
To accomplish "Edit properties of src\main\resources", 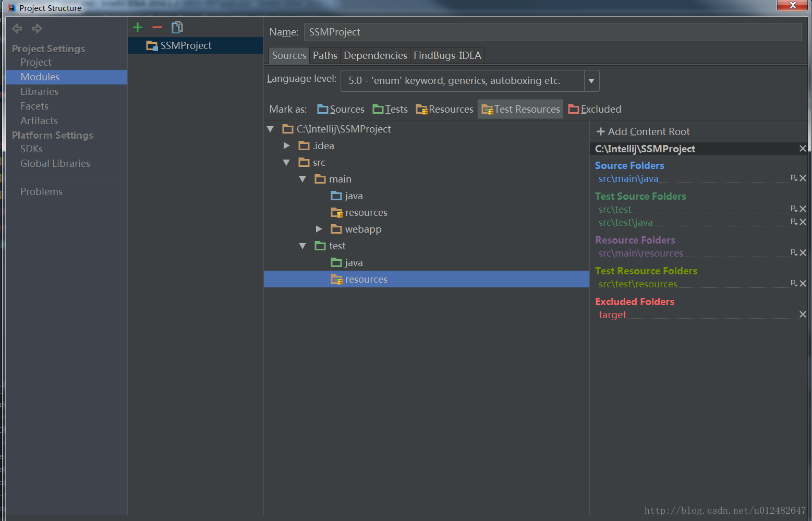I will tap(794, 252).
